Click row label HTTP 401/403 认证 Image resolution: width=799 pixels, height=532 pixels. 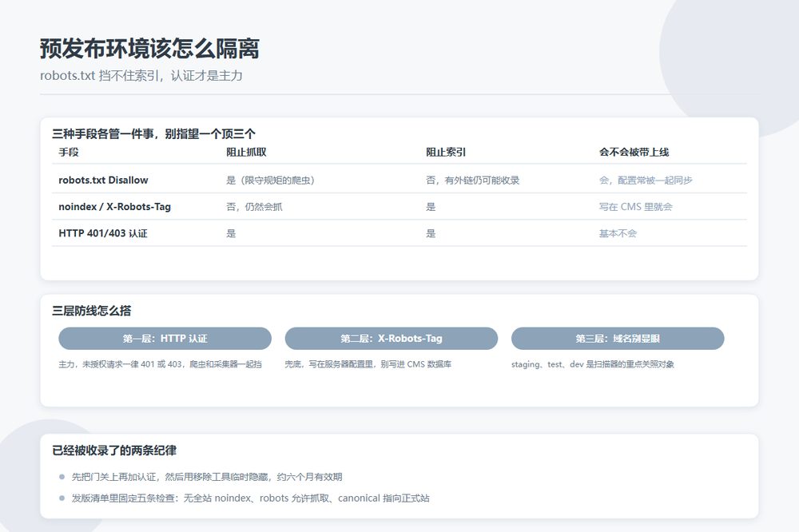tap(103, 233)
